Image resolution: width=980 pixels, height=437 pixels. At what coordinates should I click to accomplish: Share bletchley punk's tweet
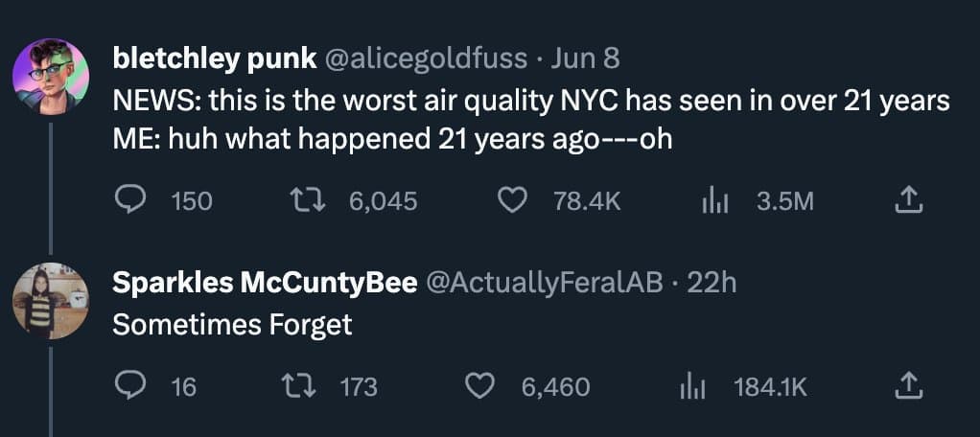coord(906,200)
